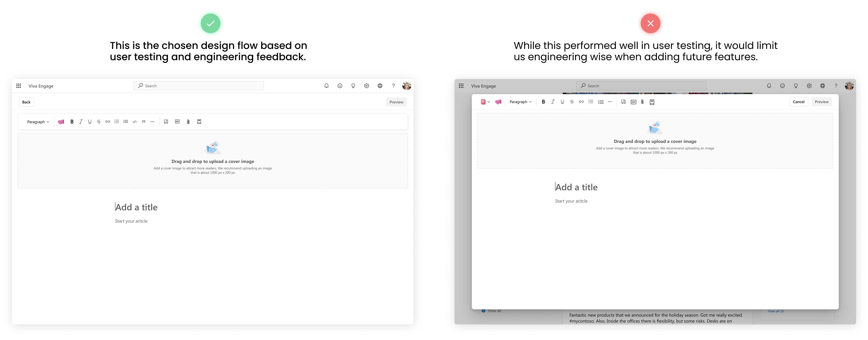Insert a GIF in the left editor

(x=177, y=122)
